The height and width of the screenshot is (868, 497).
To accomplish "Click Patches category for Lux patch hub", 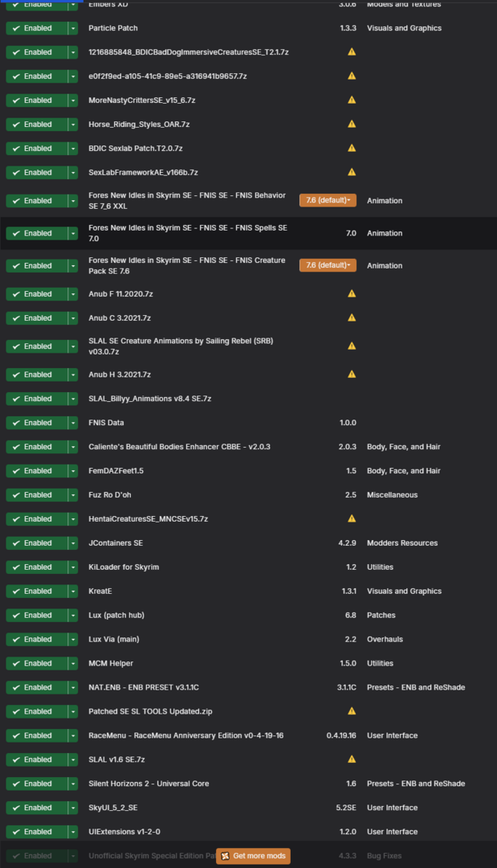I will (x=381, y=616).
